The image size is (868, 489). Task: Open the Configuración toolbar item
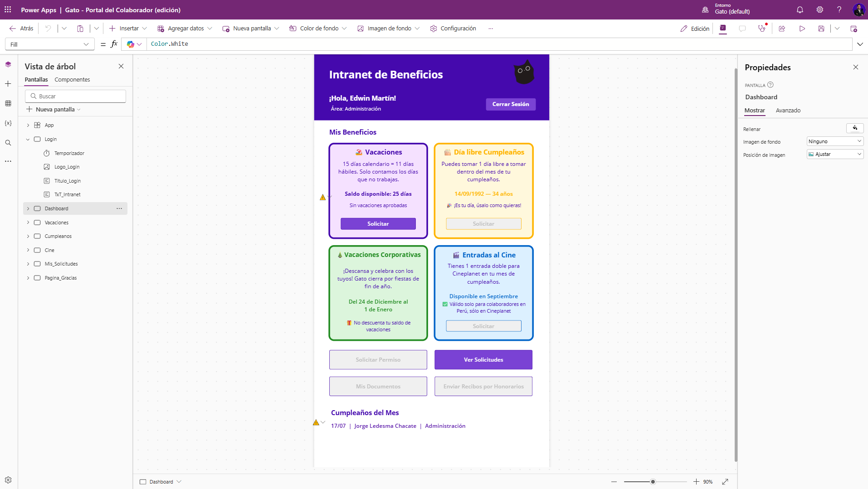(453, 28)
